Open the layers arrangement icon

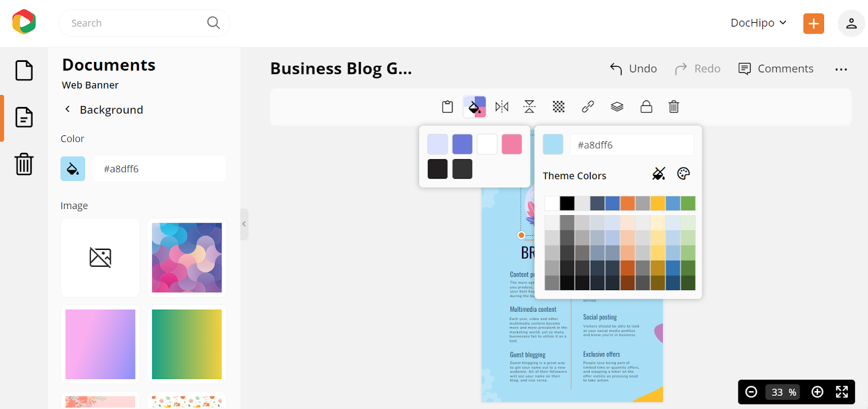[x=617, y=107]
